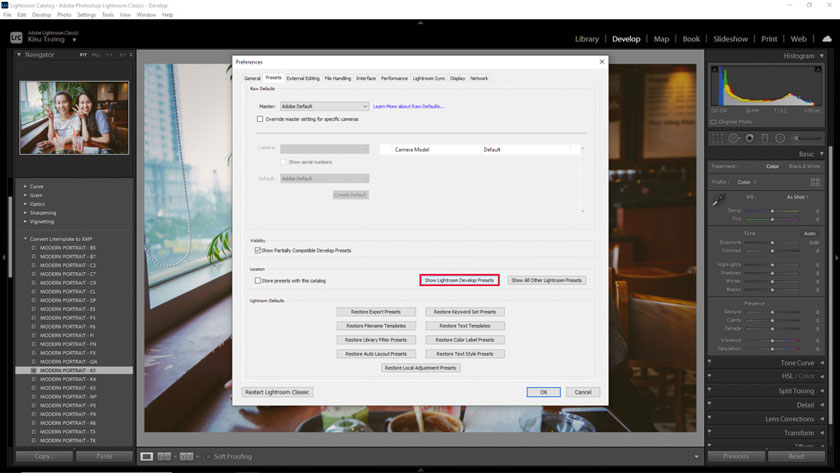
Task: Confirm preferences with OK button
Action: tap(543, 392)
